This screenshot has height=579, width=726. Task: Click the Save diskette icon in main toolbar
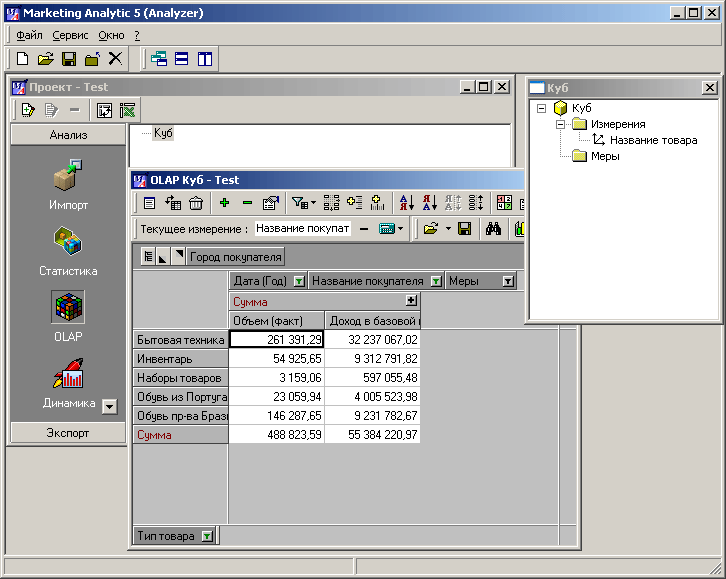69,59
